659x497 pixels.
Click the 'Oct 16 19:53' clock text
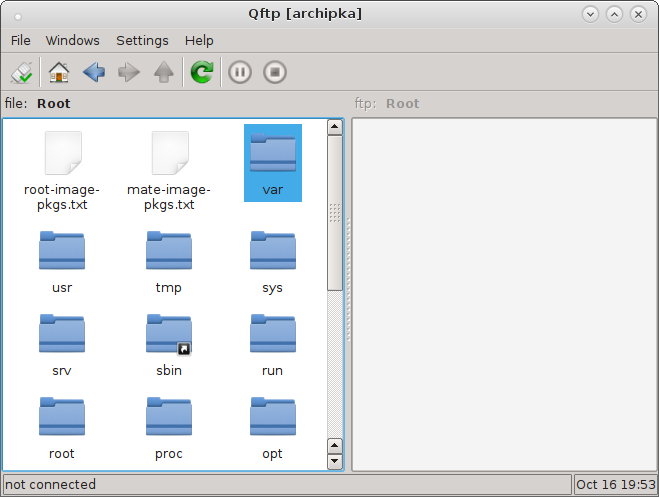click(x=616, y=484)
